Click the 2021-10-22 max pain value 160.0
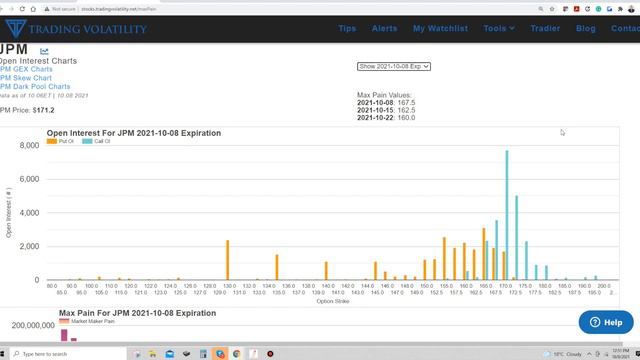The image size is (640, 360). point(406,118)
